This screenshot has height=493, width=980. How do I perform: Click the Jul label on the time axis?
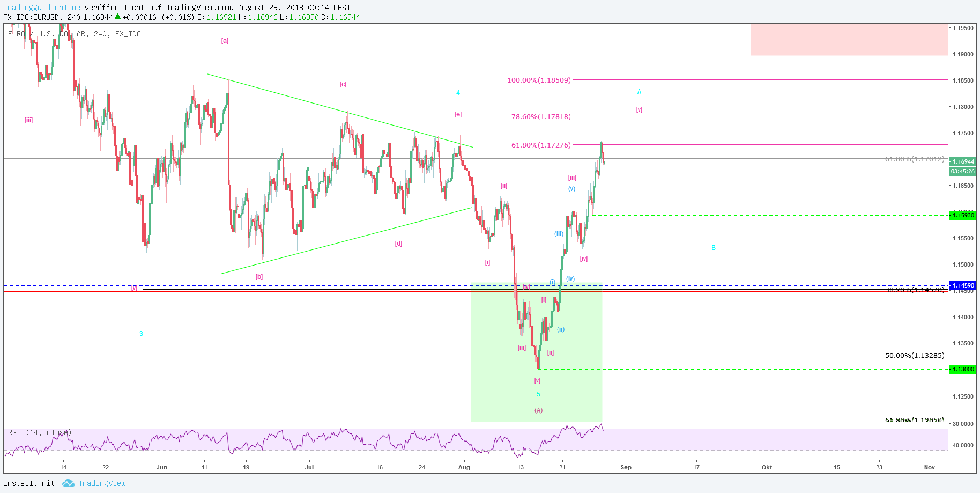coord(309,467)
